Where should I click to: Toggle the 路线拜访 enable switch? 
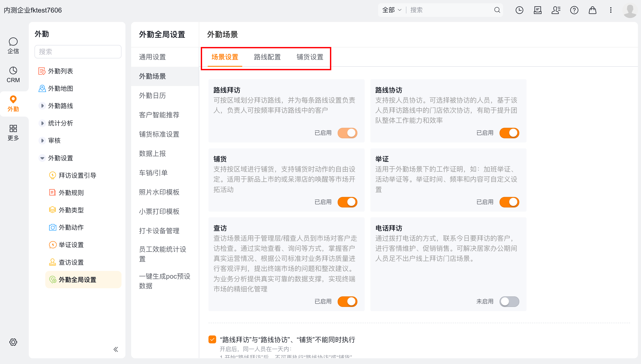point(347,133)
